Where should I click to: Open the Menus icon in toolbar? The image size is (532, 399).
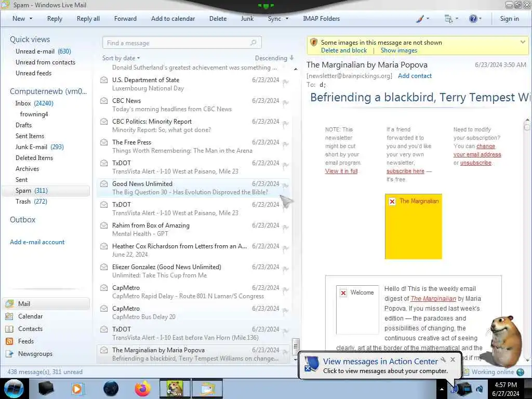448,19
